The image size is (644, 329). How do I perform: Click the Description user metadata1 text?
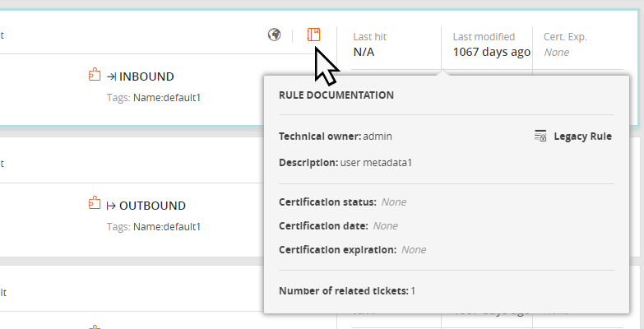coord(345,162)
